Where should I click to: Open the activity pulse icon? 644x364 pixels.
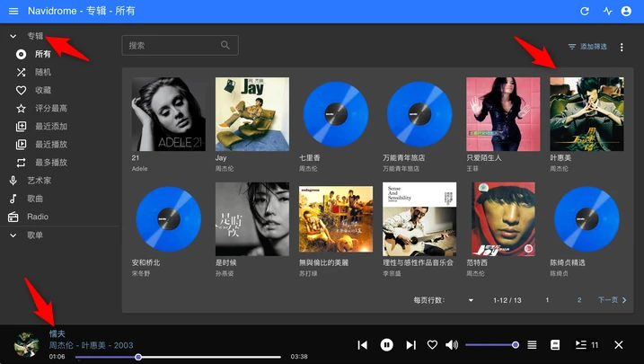[607, 11]
